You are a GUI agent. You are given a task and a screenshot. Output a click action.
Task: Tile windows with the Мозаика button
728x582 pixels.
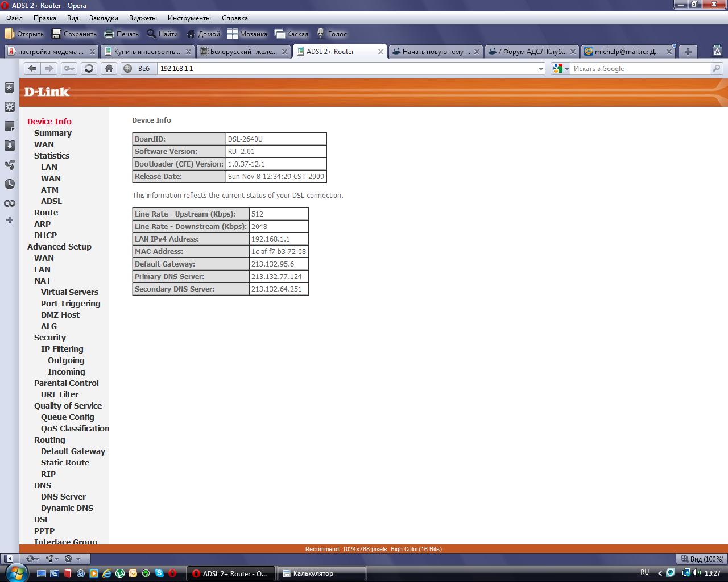coord(247,34)
